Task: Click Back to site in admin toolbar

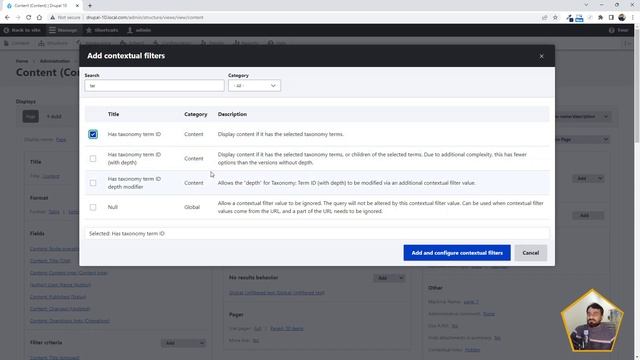Action: tap(22, 30)
